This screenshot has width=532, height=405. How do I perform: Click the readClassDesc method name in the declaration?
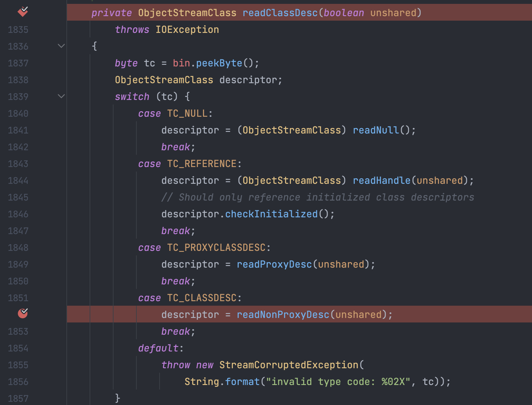click(280, 13)
